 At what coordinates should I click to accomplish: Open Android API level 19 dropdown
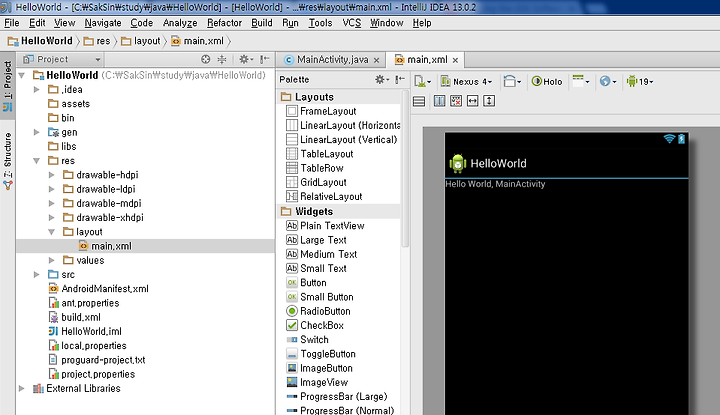tap(640, 82)
